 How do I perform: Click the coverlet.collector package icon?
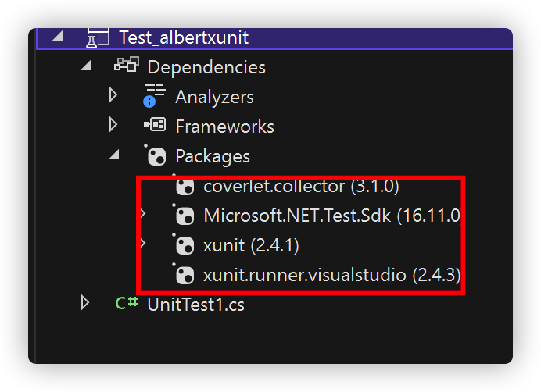(184, 186)
